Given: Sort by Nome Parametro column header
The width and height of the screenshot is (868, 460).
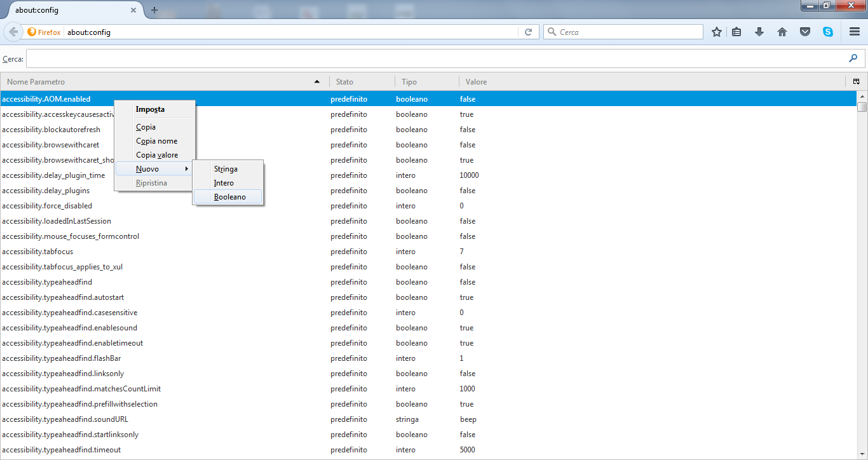Looking at the screenshot, I should (165, 81).
